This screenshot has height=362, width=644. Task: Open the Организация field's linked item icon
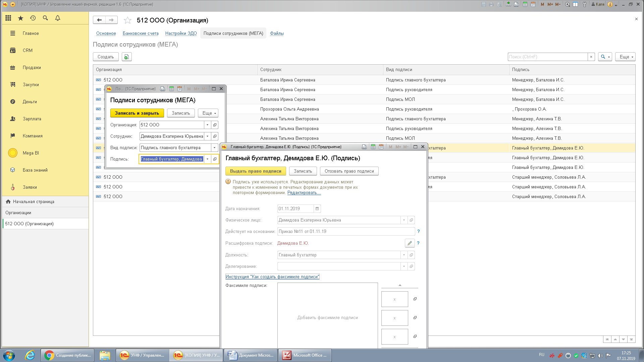tap(215, 125)
